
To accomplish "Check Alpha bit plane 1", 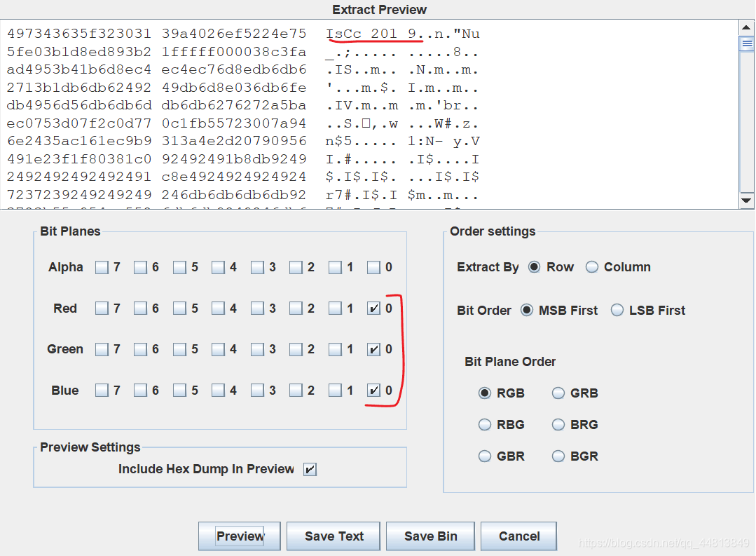I will click(335, 267).
